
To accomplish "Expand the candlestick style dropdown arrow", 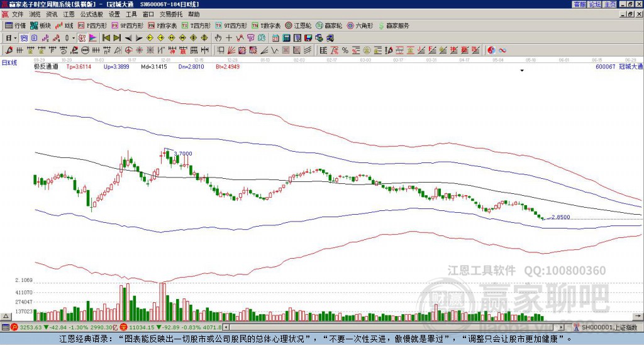I will [73, 38].
